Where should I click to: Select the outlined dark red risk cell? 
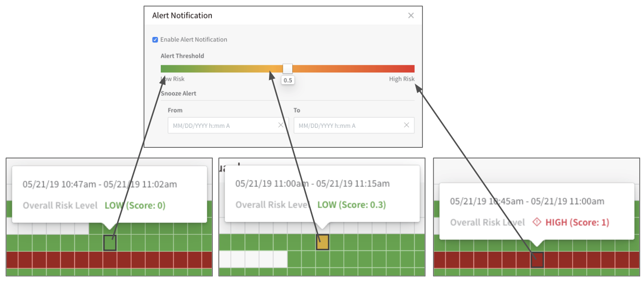(x=537, y=260)
